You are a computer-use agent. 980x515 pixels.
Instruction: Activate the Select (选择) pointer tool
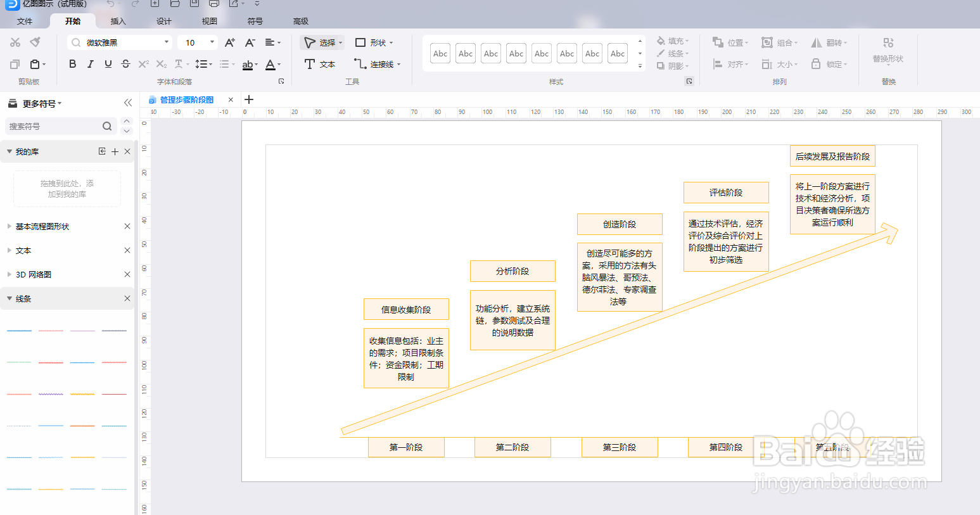[x=323, y=42]
